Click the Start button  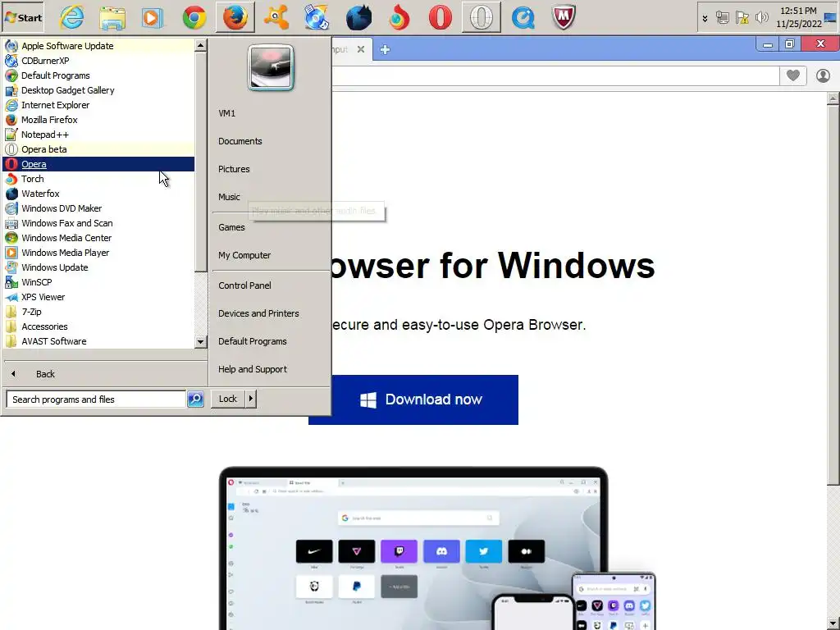pos(23,17)
